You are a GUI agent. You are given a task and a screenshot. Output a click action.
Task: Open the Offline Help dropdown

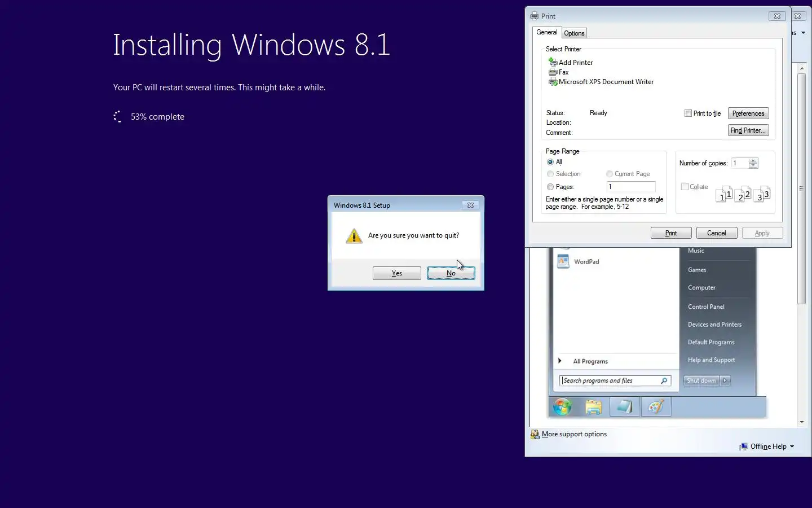(792, 446)
